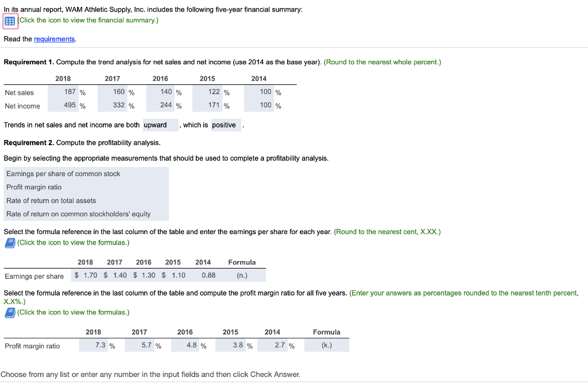Select 'Earnings per share of common stock' measurement
The width and height of the screenshot is (588, 385).
click(63, 174)
